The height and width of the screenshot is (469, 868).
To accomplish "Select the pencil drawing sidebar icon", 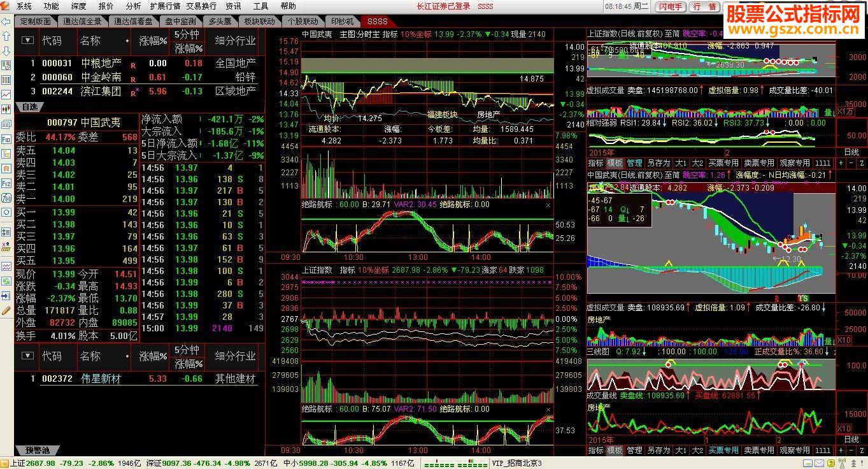I will tap(7, 311).
